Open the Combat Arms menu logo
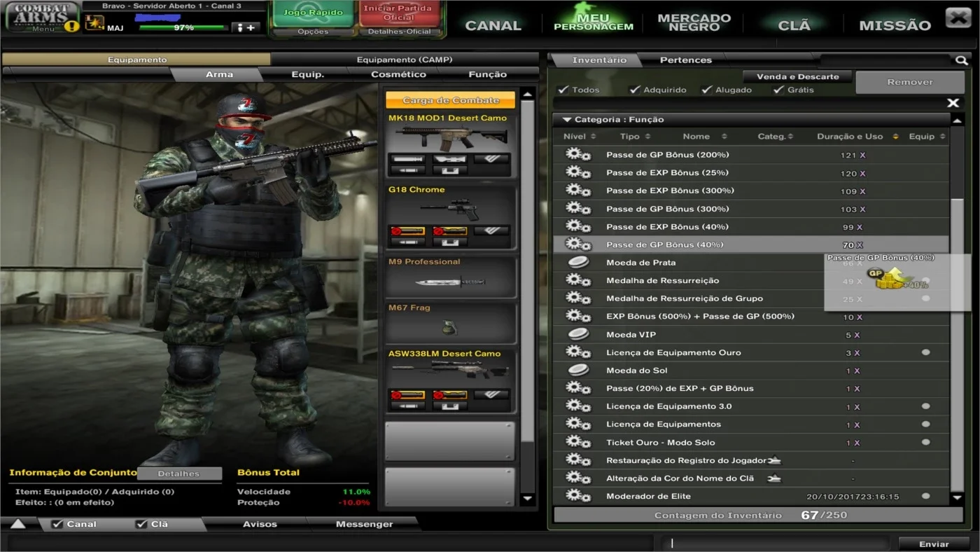The height and width of the screenshot is (552, 980). 41,15
